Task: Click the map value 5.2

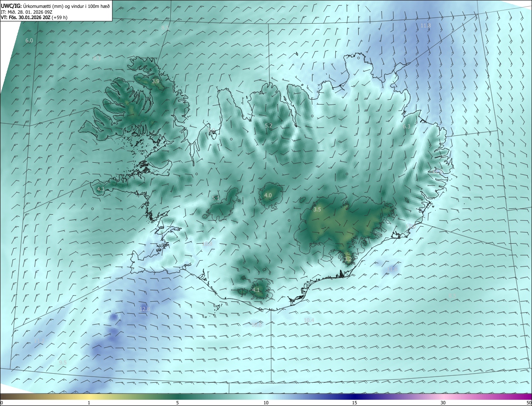Action: (268, 125)
